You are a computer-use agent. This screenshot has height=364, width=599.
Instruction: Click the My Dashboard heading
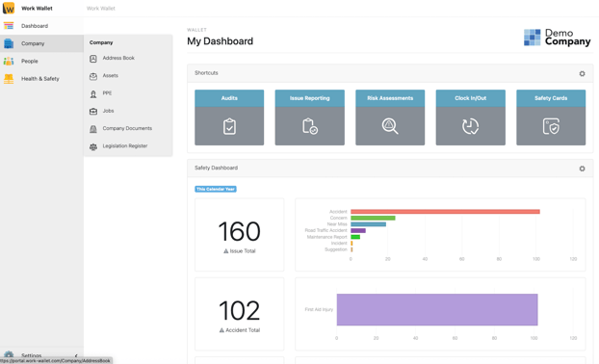tap(220, 41)
